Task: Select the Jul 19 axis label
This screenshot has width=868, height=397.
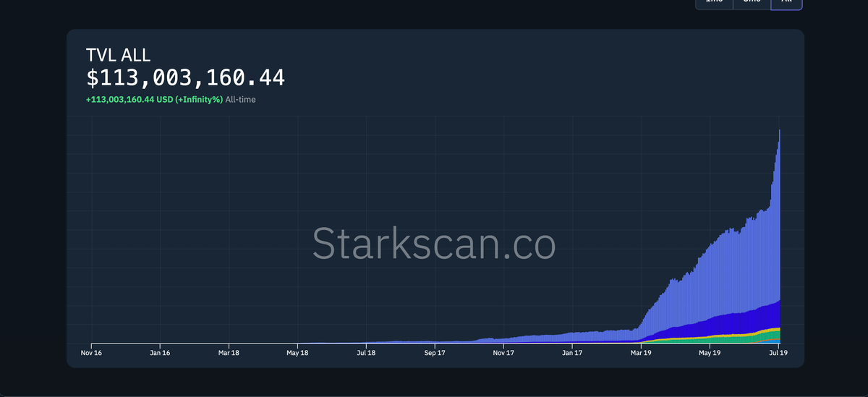Action: [778, 353]
